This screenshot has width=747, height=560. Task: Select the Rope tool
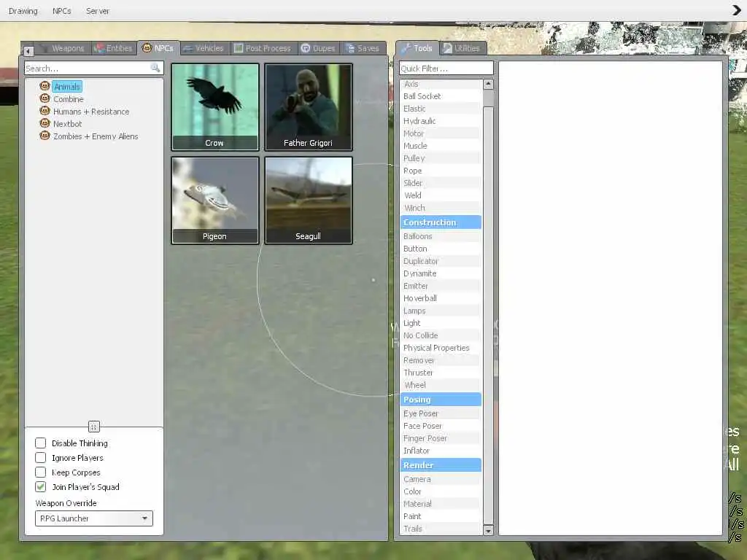coord(441,171)
